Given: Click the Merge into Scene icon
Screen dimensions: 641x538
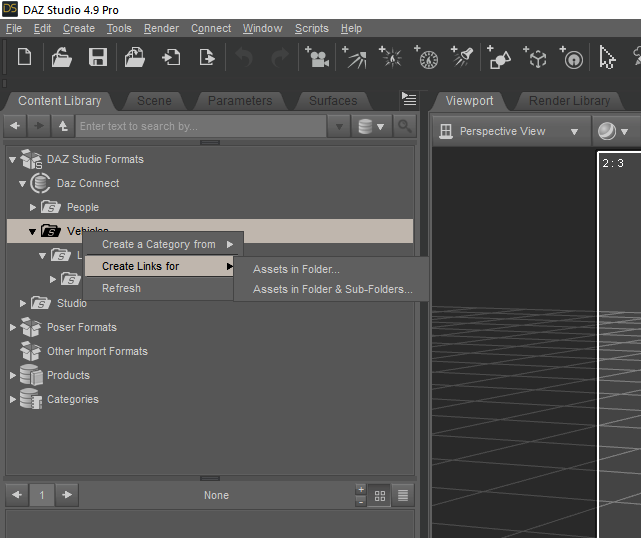Looking at the screenshot, I should (134, 57).
